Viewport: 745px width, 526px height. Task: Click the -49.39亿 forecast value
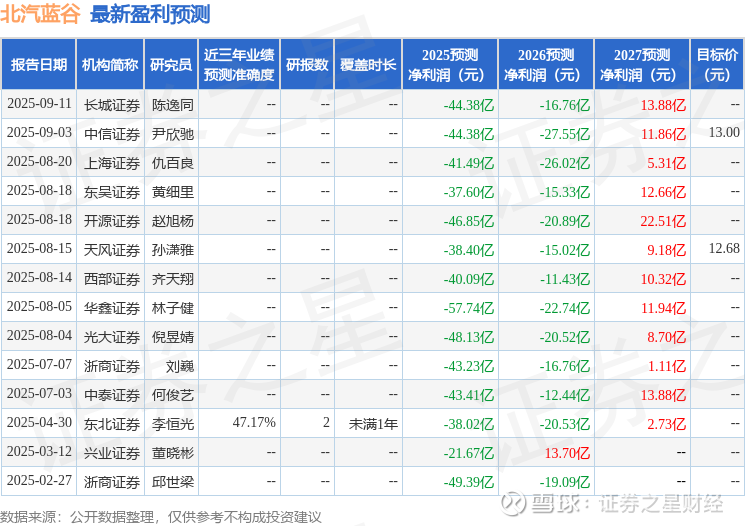[x=468, y=482]
